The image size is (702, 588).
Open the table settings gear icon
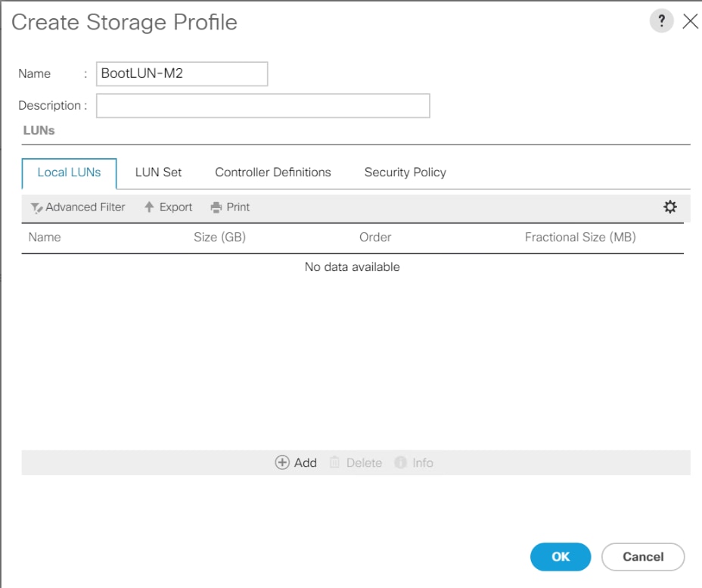(669, 207)
